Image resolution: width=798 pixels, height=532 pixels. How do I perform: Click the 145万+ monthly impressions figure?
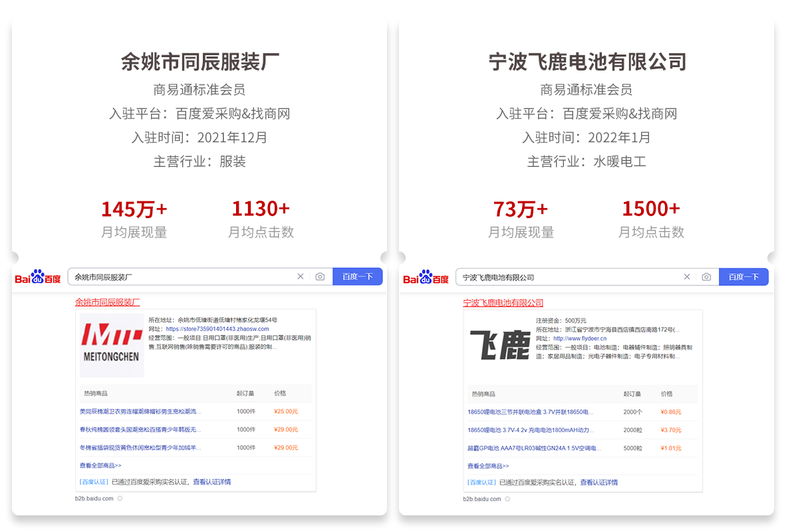click(x=134, y=209)
